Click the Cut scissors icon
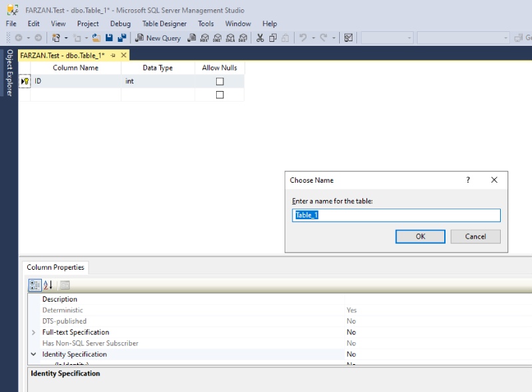Image resolution: width=532 pixels, height=392 pixels. click(260, 38)
